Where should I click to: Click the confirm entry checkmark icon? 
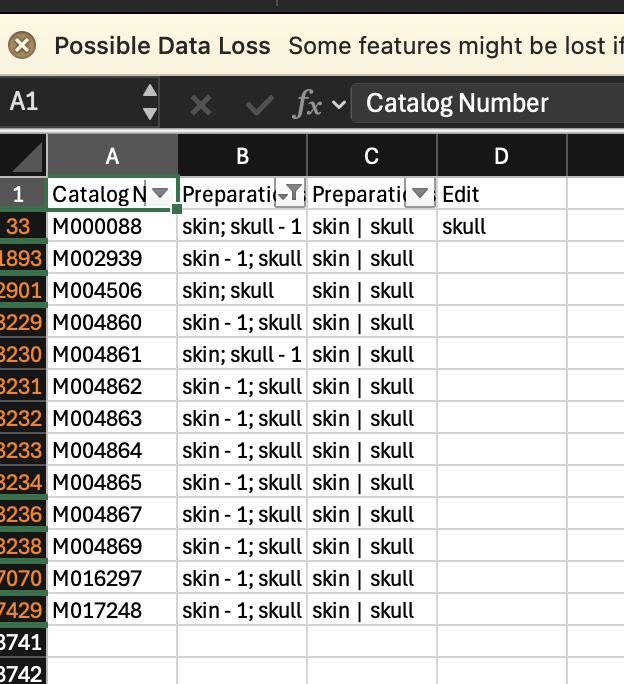tap(259, 104)
